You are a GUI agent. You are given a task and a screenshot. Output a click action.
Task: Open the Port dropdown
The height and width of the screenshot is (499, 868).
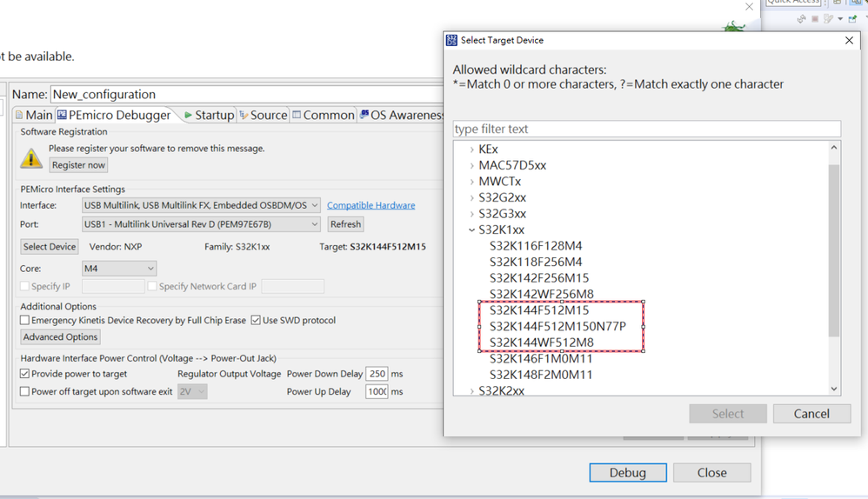201,224
